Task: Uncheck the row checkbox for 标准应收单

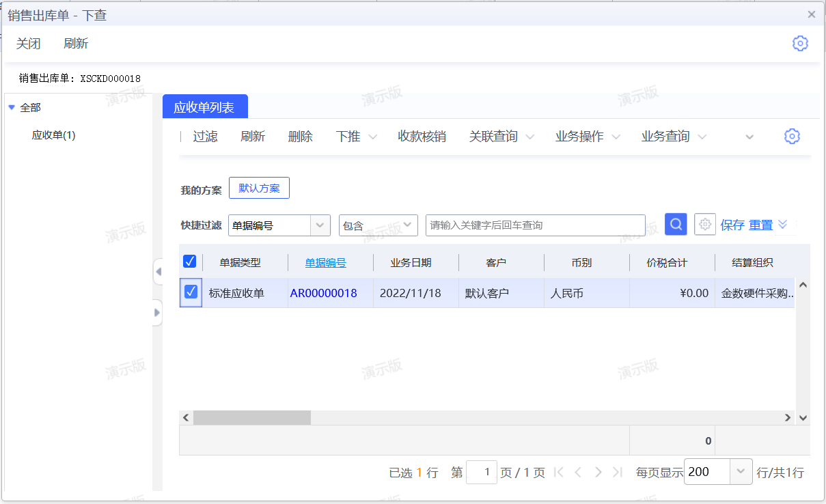Action: coord(191,292)
